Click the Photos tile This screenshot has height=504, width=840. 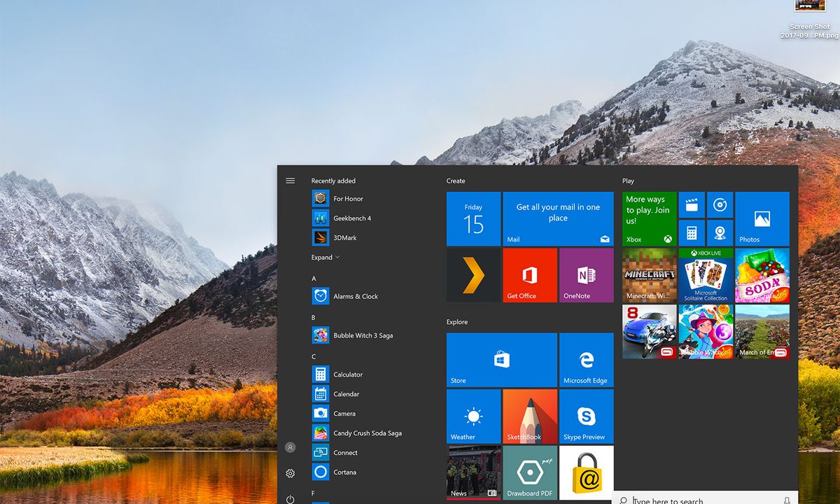[762, 219]
